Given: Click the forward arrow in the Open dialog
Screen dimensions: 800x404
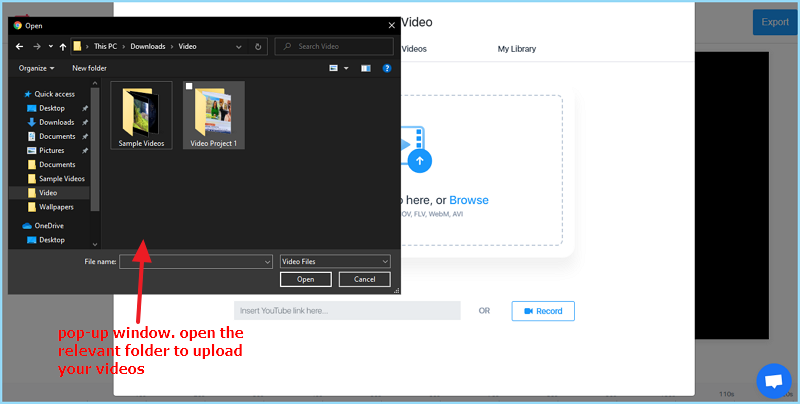Looking at the screenshot, I should tap(37, 46).
